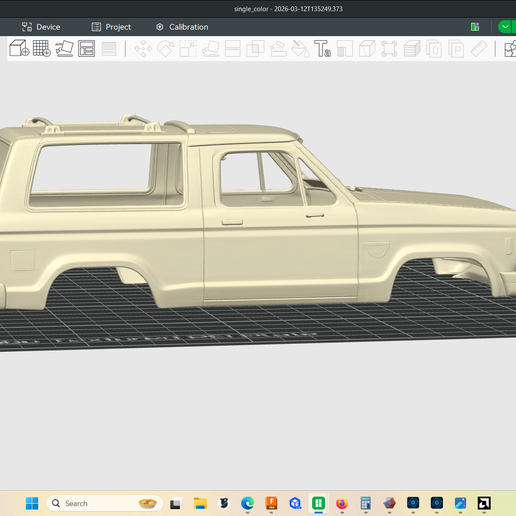Select the Text shape tool
Viewport: 516px width, 516px height.
tap(322, 49)
